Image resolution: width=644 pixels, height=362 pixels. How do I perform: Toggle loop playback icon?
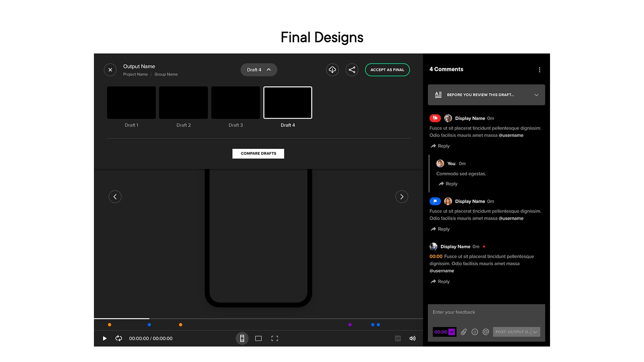119,338
